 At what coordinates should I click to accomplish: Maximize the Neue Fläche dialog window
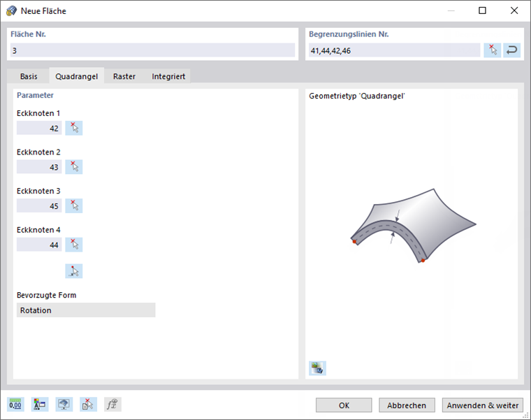(482, 11)
